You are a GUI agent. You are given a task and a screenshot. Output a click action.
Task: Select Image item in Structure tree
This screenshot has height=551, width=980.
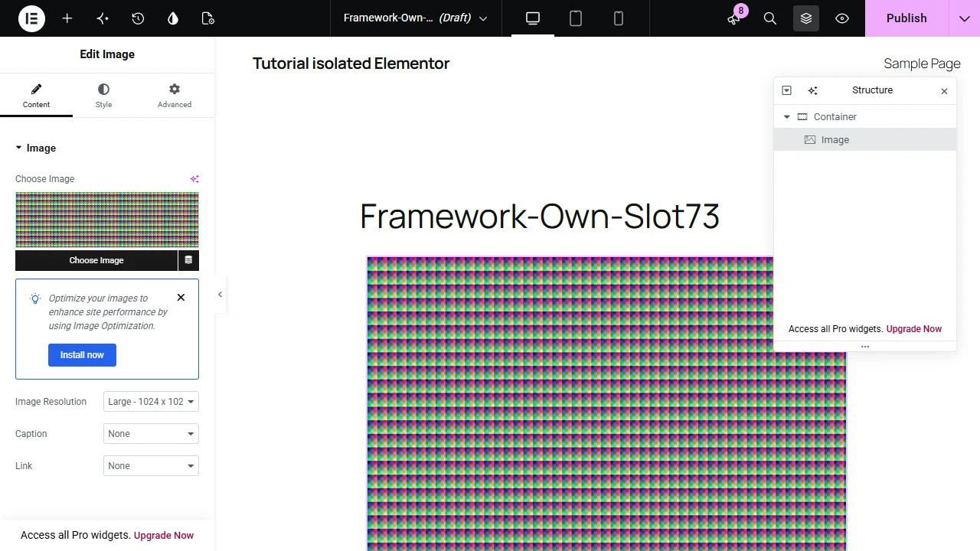point(865,140)
